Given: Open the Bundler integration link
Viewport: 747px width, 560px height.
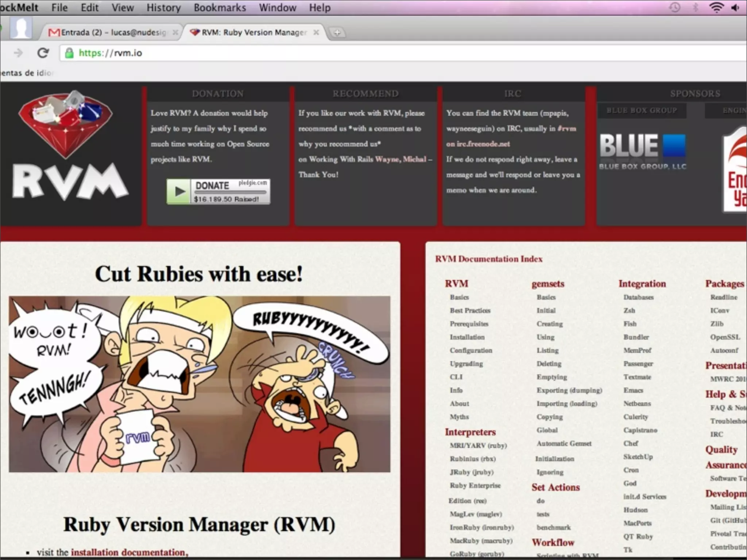Looking at the screenshot, I should pos(636,337).
